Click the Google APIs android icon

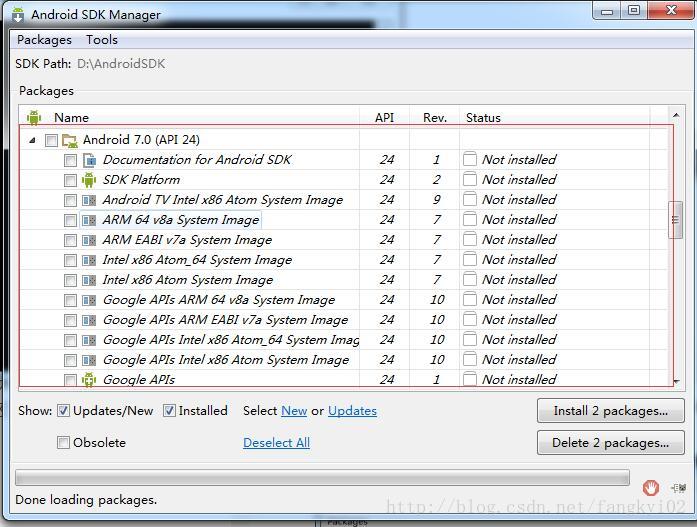tap(89, 380)
